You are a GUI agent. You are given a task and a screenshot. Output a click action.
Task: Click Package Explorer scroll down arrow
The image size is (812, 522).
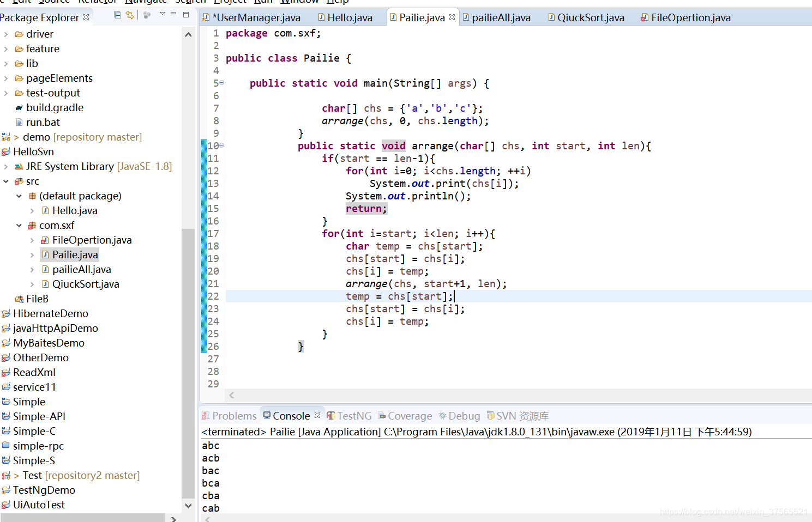click(x=188, y=506)
